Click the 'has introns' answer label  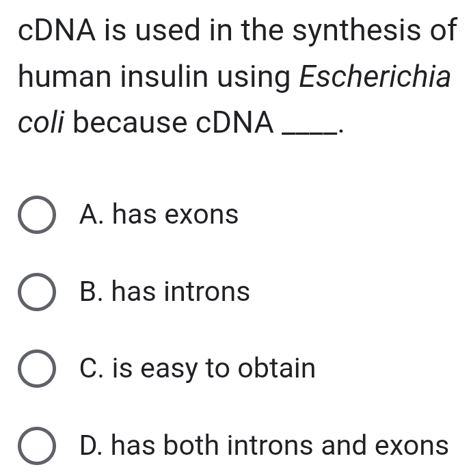tap(181, 291)
